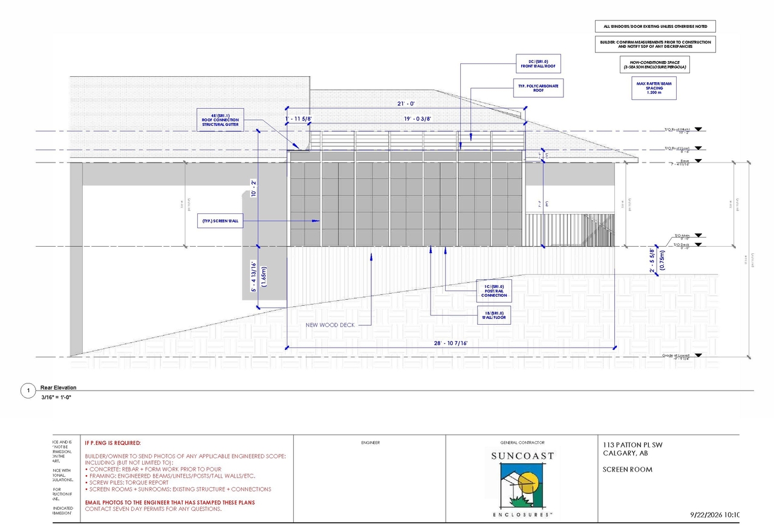Click the Suncoast Enclosures logo
The height and width of the screenshot is (532, 774).
coord(522,484)
